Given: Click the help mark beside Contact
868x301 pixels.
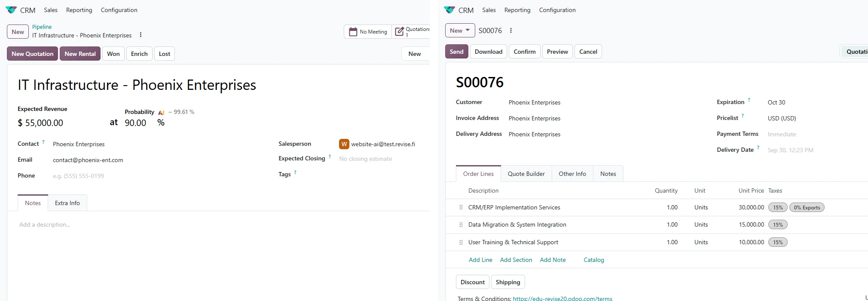Looking at the screenshot, I should 43,141.
